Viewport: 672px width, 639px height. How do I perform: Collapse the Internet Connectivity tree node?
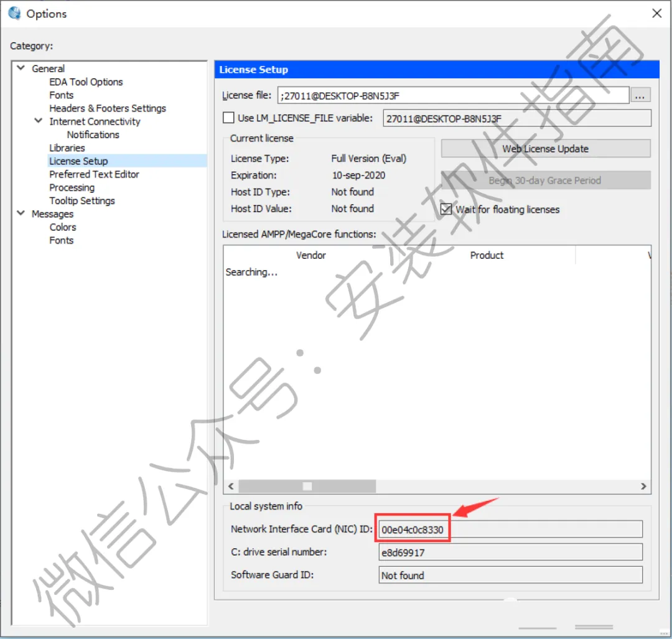[38, 121]
